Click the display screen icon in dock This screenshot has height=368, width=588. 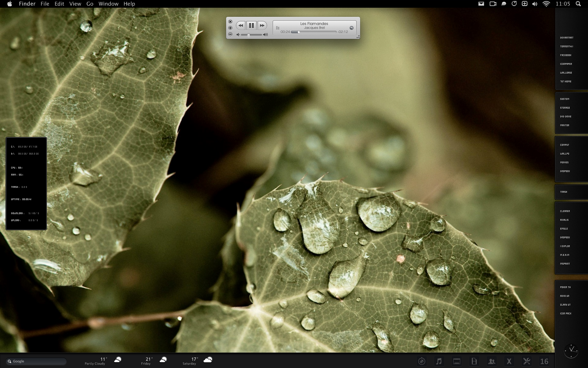456,361
